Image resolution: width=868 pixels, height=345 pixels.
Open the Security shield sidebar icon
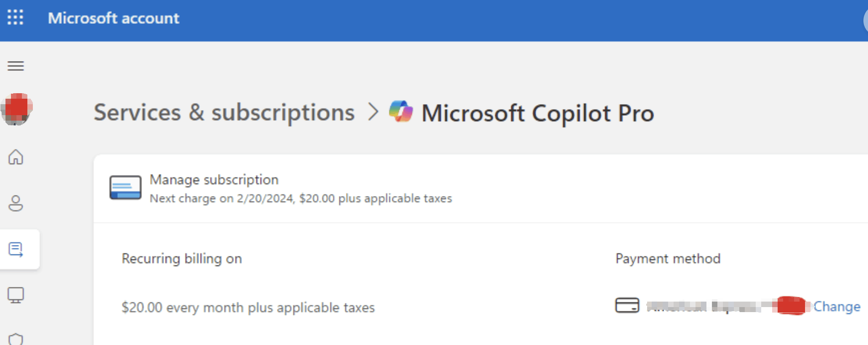16,339
